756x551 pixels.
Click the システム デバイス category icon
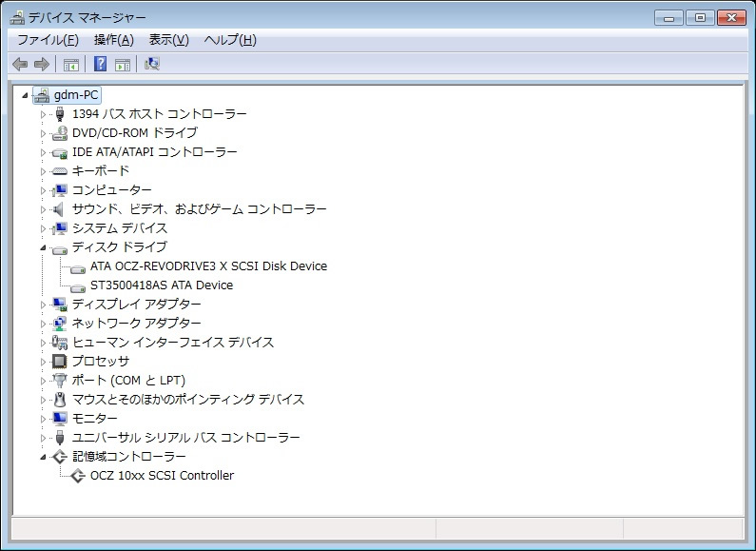(60, 228)
